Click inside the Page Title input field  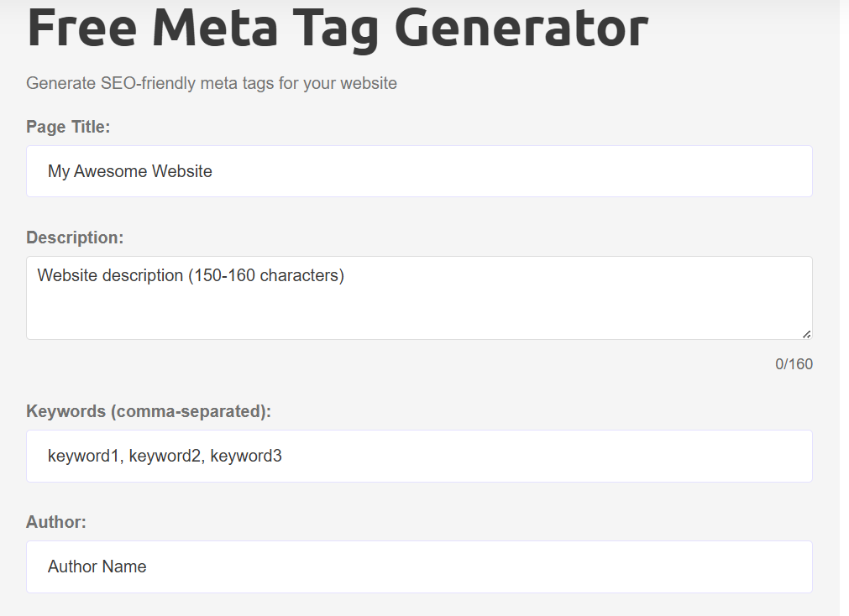[420, 171]
